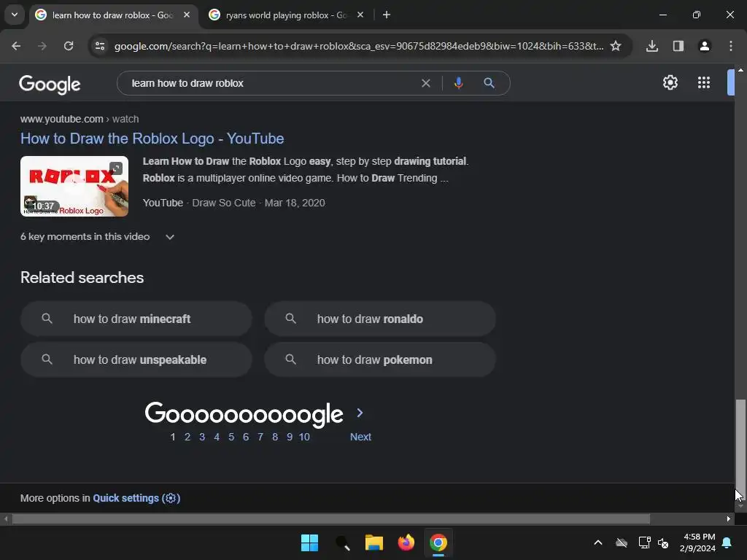Switch to the 'ryans world playing roblox' tab
Viewport: 747px width, 560px height.
(x=286, y=15)
